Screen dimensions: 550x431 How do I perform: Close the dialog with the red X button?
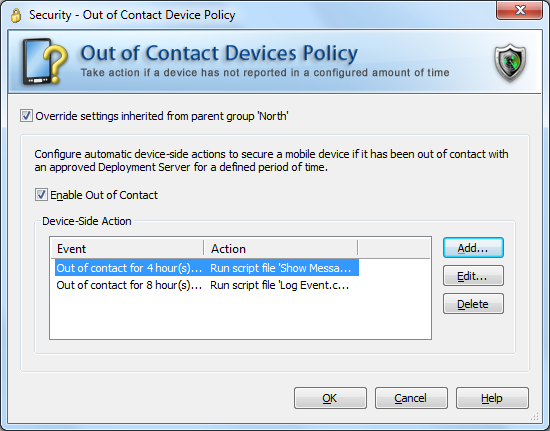(x=519, y=10)
